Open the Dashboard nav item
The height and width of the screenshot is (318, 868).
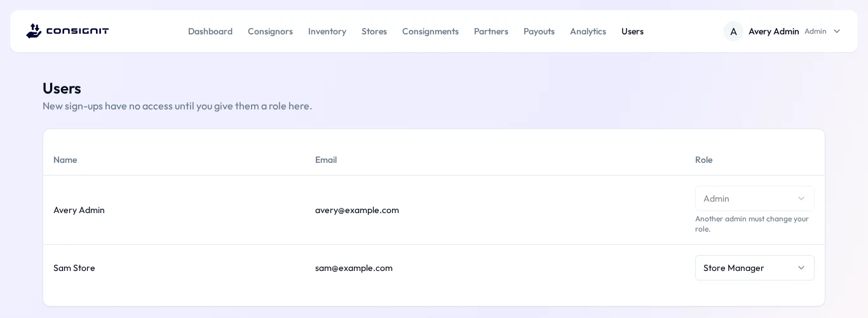(x=210, y=31)
